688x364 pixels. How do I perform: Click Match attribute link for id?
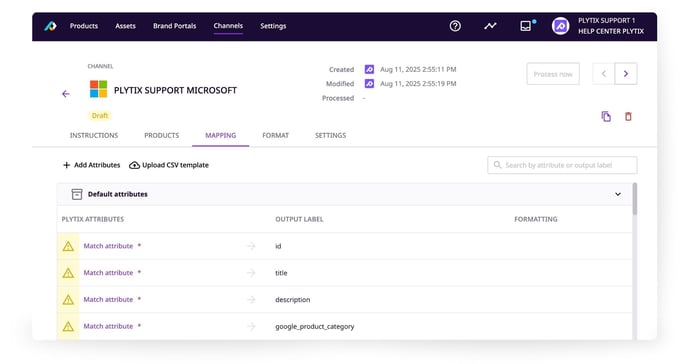[x=108, y=246]
